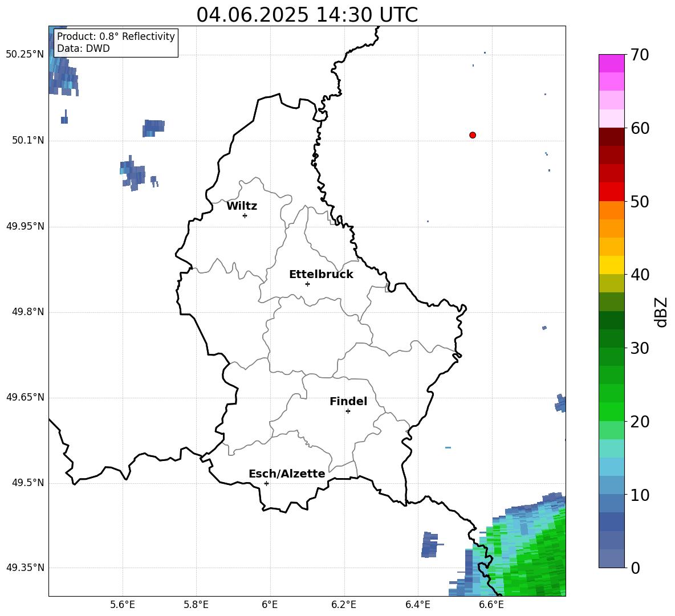Screen dimensions: 675x616
Task: Click the 40 tick label on colorbar
Action: click(x=640, y=275)
